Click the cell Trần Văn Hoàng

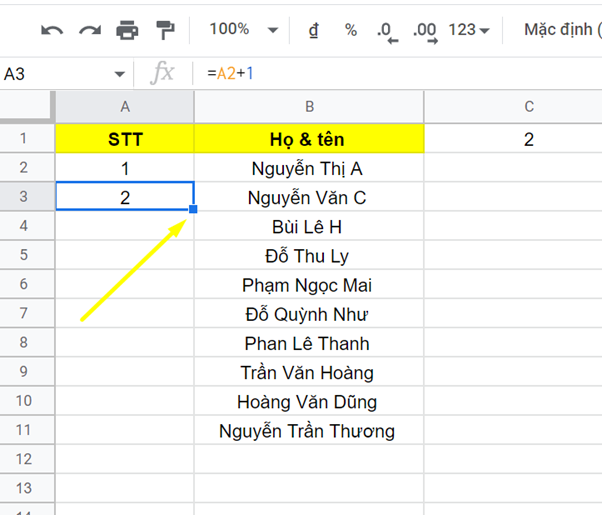(x=309, y=372)
